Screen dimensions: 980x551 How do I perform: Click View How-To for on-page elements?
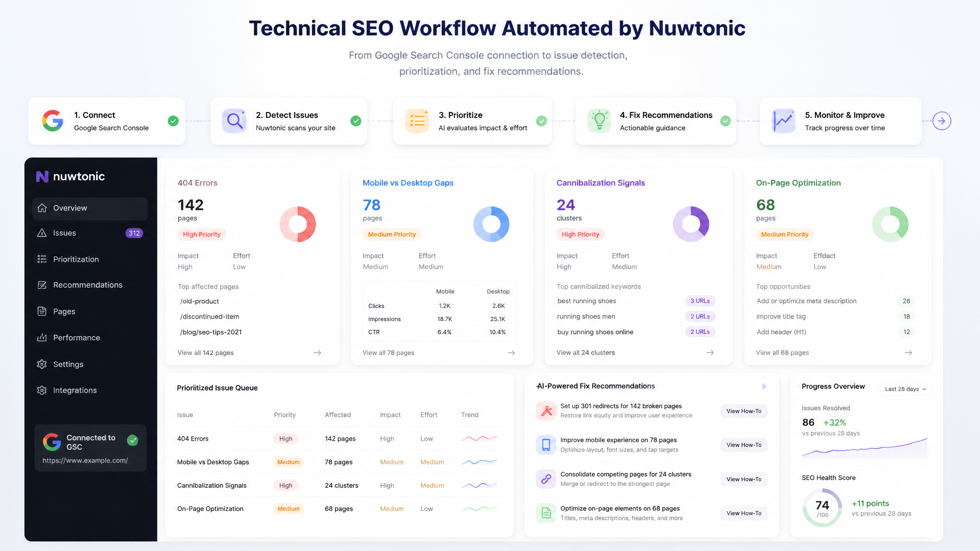(x=744, y=514)
